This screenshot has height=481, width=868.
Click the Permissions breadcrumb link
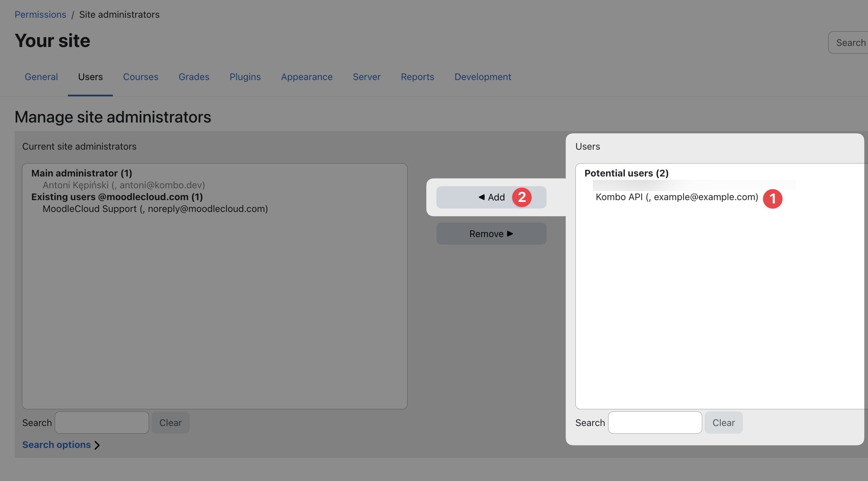pyautogui.click(x=40, y=15)
